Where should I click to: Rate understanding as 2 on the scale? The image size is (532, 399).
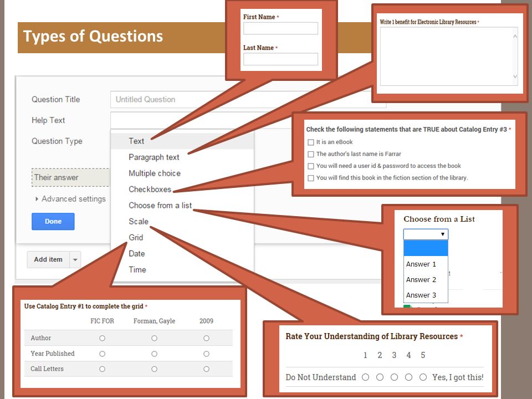pos(380,377)
